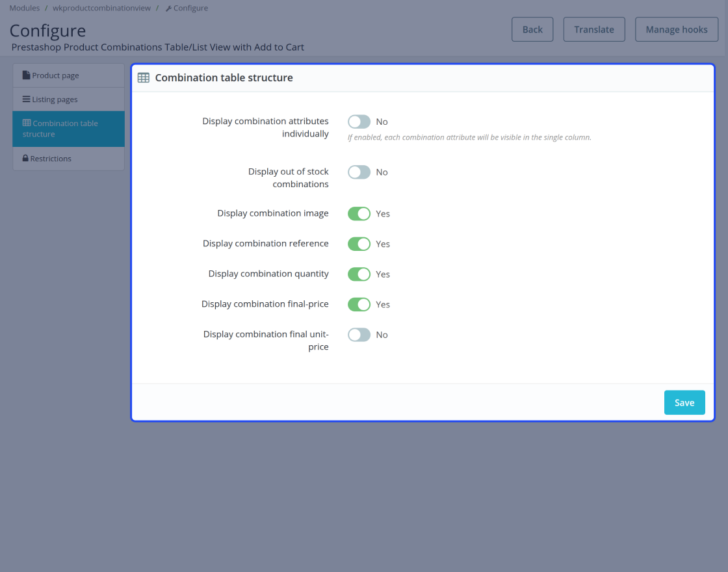Enable Display combination attributes individually toggle
This screenshot has width=728, height=572.
click(359, 122)
